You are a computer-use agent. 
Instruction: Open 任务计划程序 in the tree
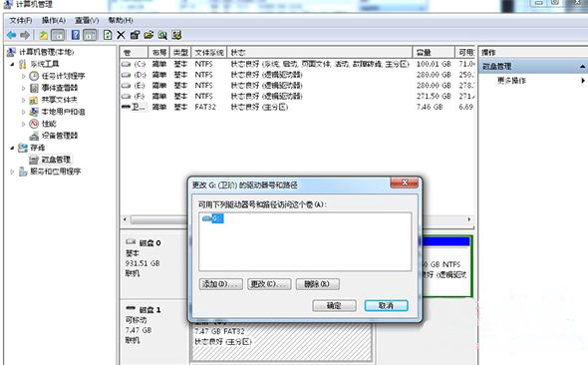(x=63, y=76)
